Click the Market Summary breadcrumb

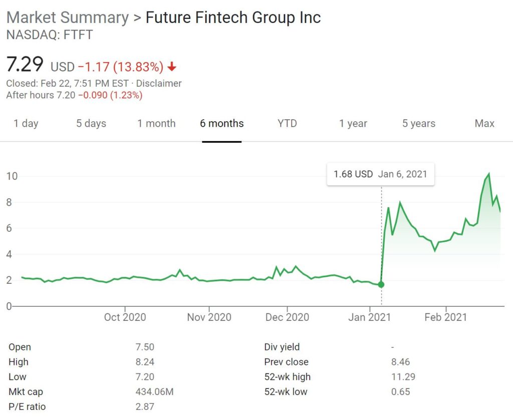(x=68, y=18)
